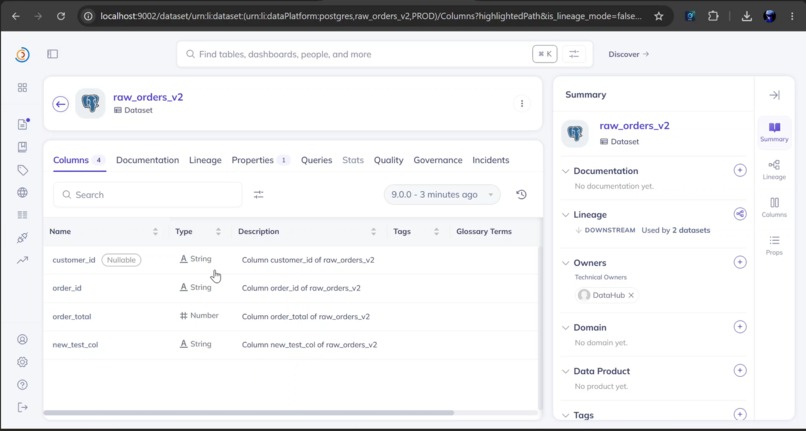The height and width of the screenshot is (431, 806).
Task: Click the schema version history clock icon
Action: coord(521,194)
